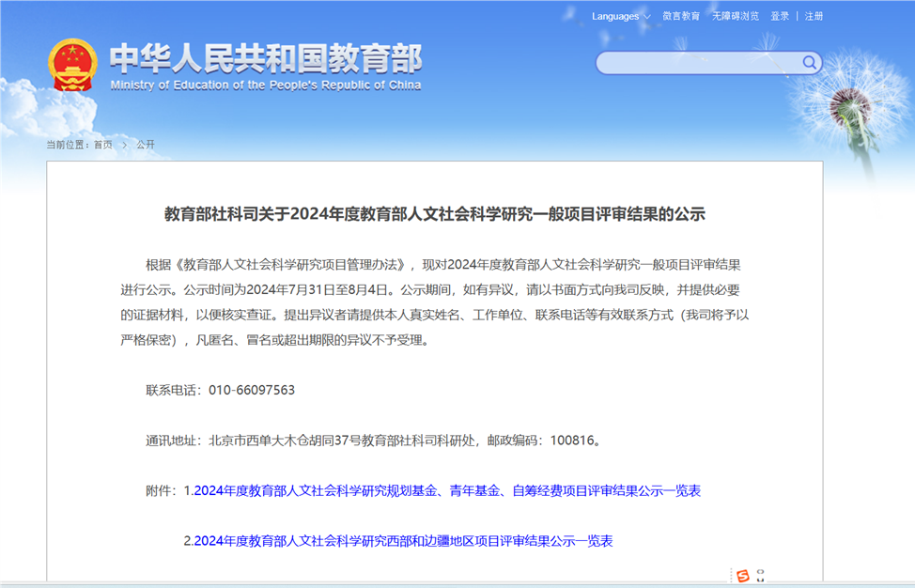Screen dimensions: 915x588
Task: Click the search magnifier icon
Action: (809, 63)
